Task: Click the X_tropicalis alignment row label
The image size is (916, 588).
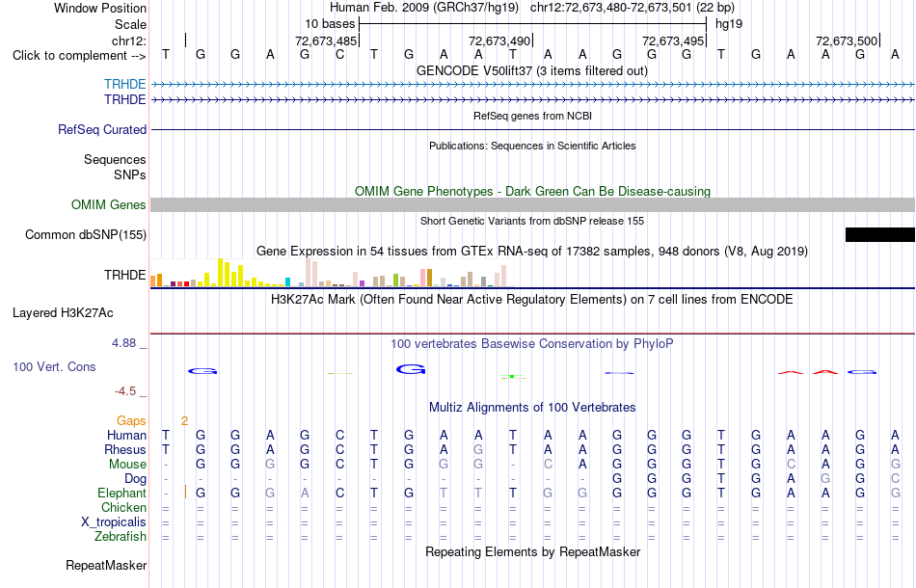Action: (114, 522)
